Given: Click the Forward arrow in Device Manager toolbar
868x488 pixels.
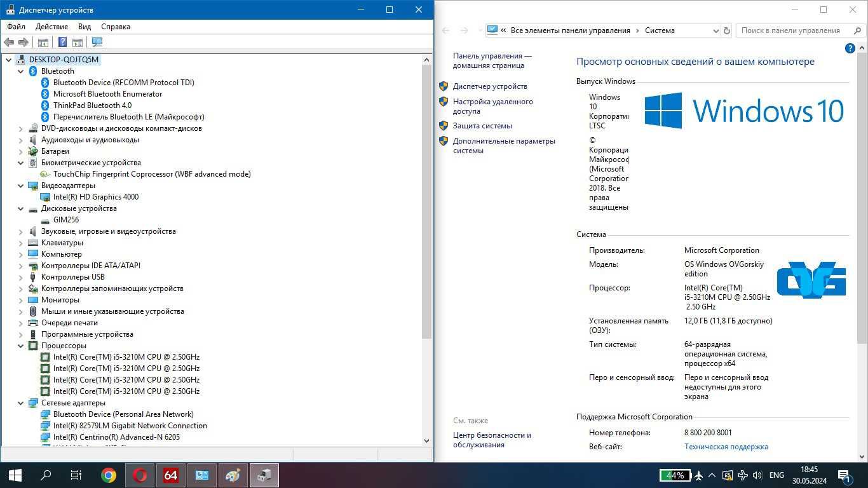Looking at the screenshot, I should coord(24,43).
